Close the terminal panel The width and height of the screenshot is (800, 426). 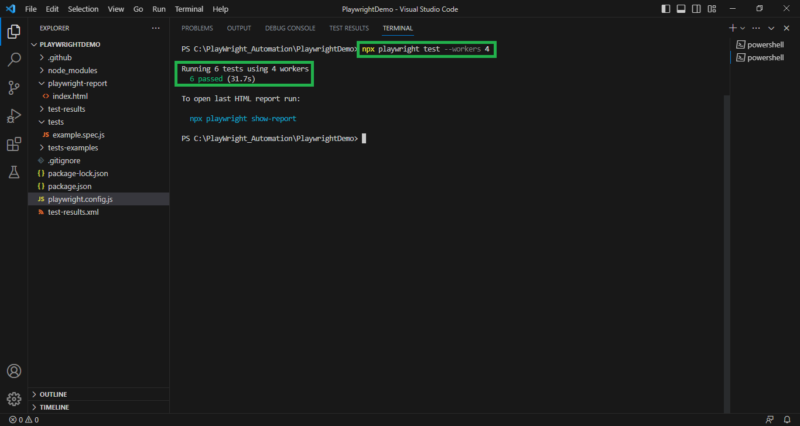pyautogui.click(x=788, y=28)
